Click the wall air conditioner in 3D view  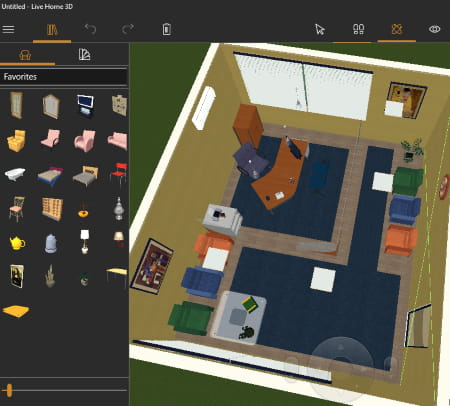click(204, 108)
